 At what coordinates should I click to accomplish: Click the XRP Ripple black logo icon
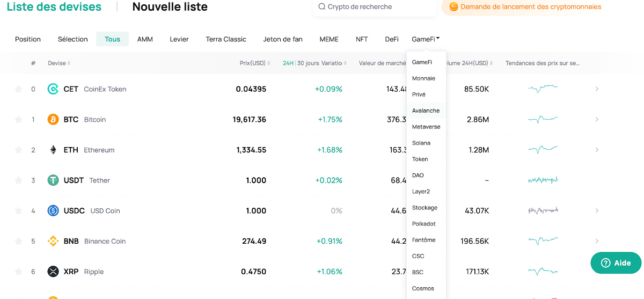coord(53,272)
